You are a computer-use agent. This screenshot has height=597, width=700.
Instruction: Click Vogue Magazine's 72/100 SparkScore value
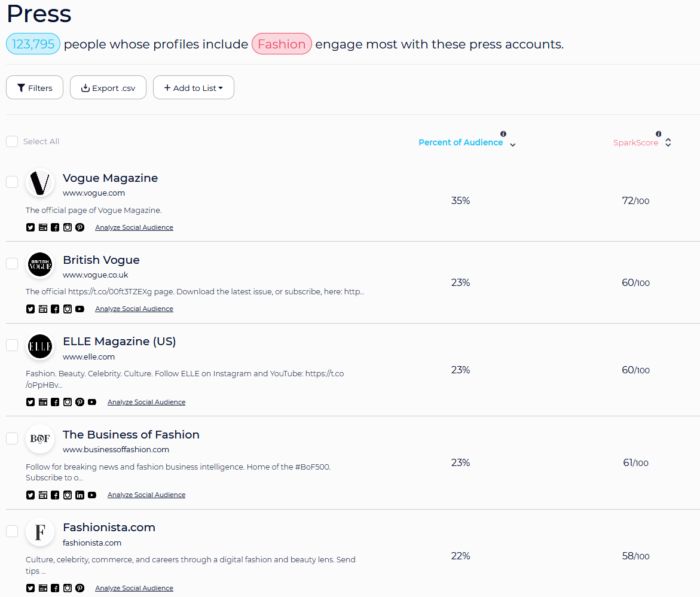[x=635, y=200]
